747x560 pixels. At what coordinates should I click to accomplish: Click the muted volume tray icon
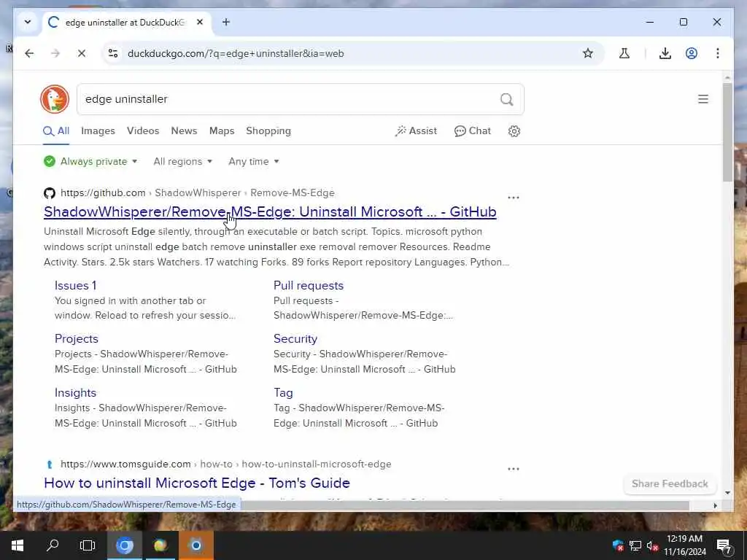point(651,545)
